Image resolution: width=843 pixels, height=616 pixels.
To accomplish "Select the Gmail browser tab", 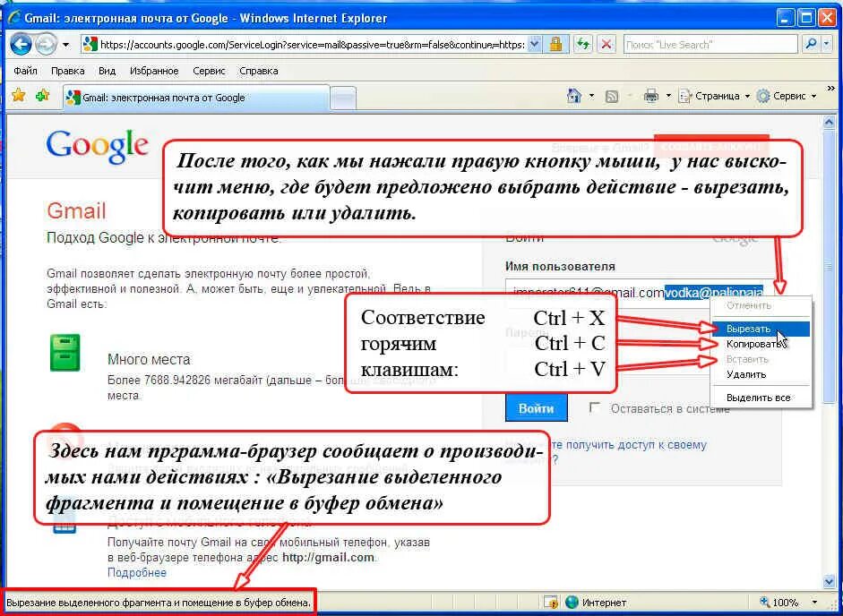I will tap(195, 98).
